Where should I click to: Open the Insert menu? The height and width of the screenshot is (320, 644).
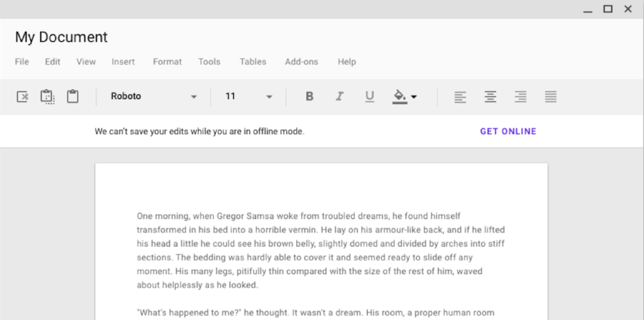(123, 62)
